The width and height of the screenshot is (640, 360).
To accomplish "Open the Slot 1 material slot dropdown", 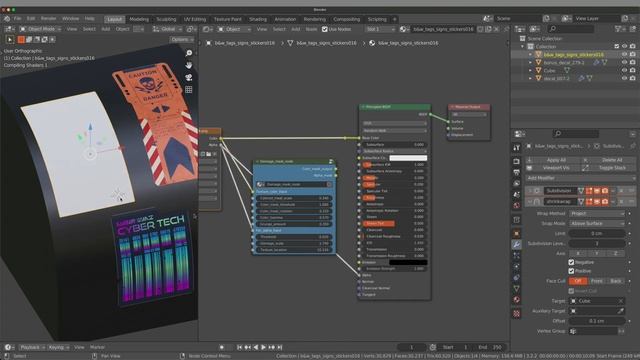I will point(380,29).
